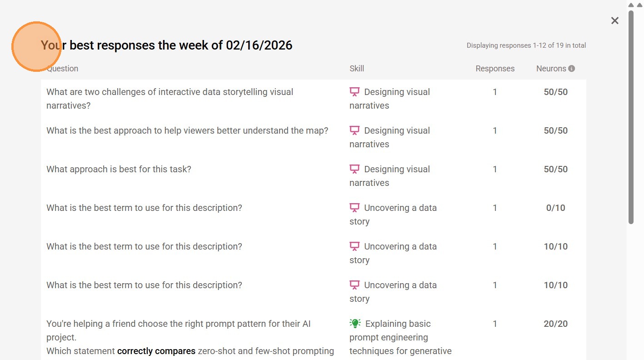Click the 0/10 neurons score
Viewport: 644px width, 360px height.
555,208
